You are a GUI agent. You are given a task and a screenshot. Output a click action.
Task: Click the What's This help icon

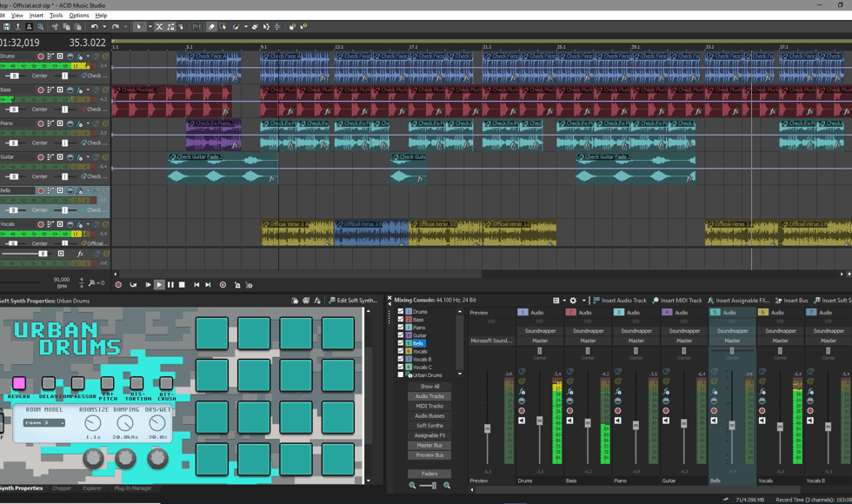pos(303,27)
